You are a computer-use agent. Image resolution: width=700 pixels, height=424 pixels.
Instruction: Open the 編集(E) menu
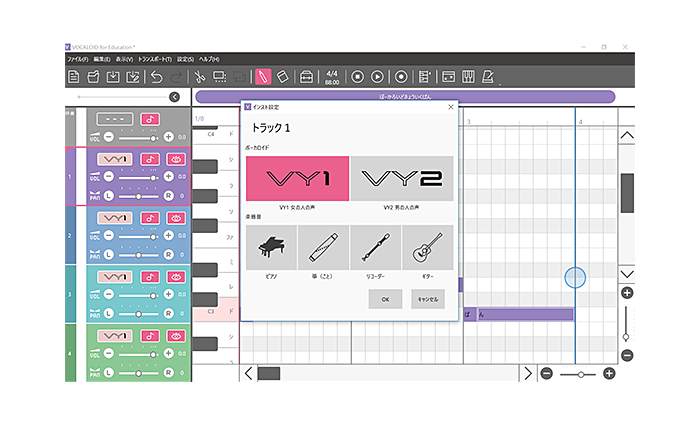pyautogui.click(x=102, y=59)
